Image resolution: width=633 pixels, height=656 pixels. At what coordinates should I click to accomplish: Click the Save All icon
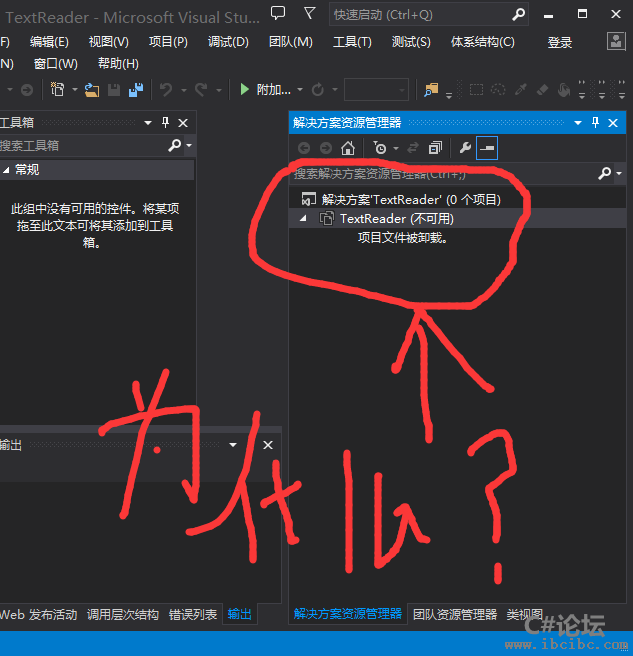(136, 90)
